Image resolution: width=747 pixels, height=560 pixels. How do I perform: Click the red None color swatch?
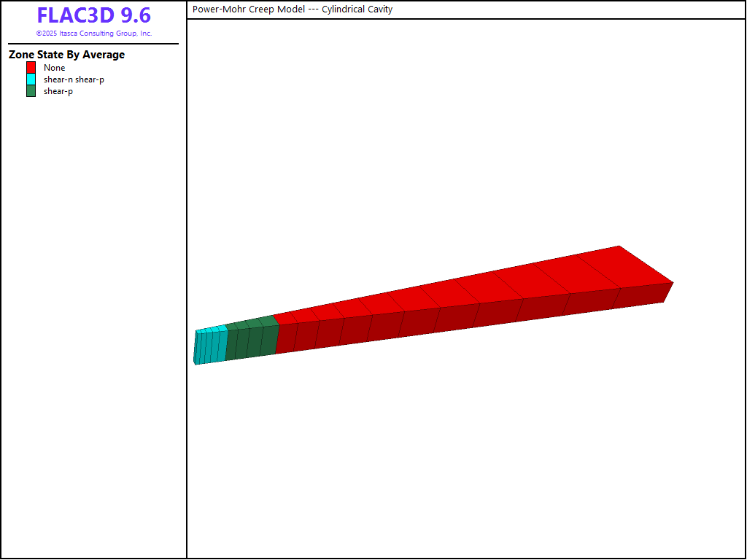click(x=31, y=68)
